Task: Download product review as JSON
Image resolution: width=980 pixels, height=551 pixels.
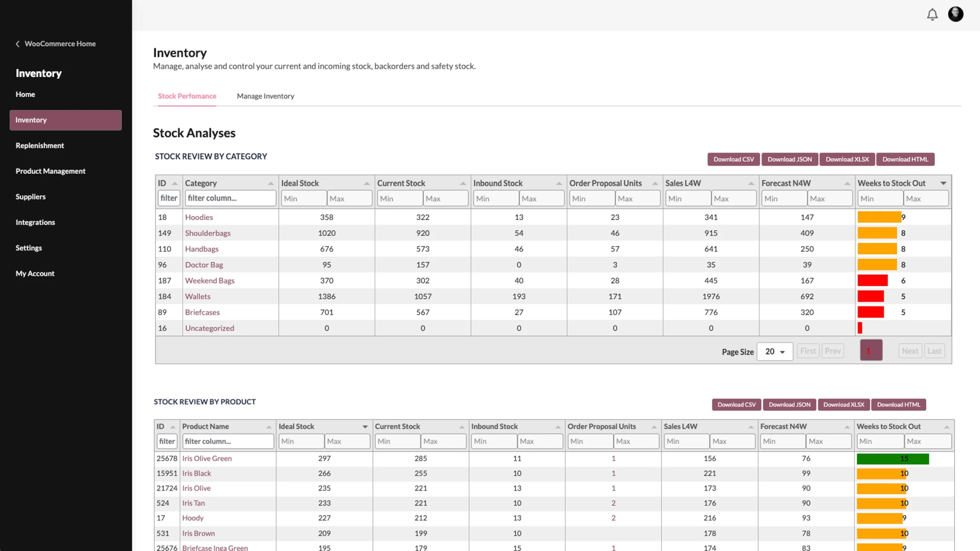Action: pos(789,404)
